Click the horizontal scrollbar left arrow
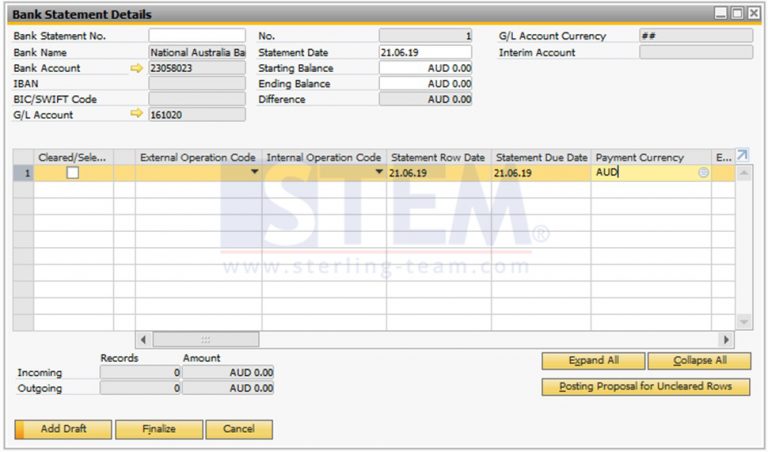 coord(143,339)
